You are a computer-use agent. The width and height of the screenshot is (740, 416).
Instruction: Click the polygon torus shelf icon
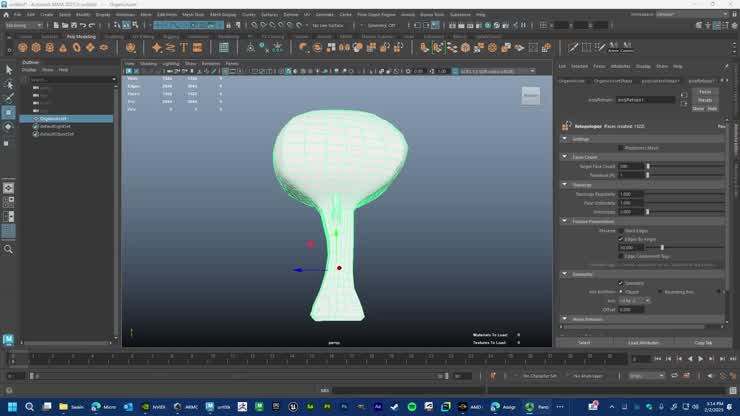click(78, 47)
